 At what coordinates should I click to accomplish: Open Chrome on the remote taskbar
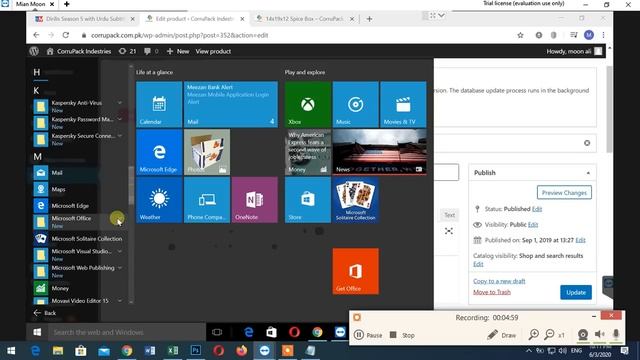317,332
